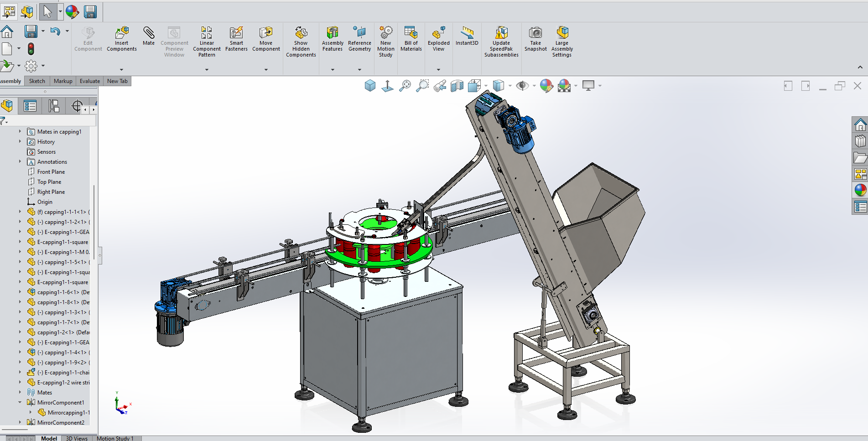
Task: Click Show Hidden Components
Action: [x=301, y=42]
